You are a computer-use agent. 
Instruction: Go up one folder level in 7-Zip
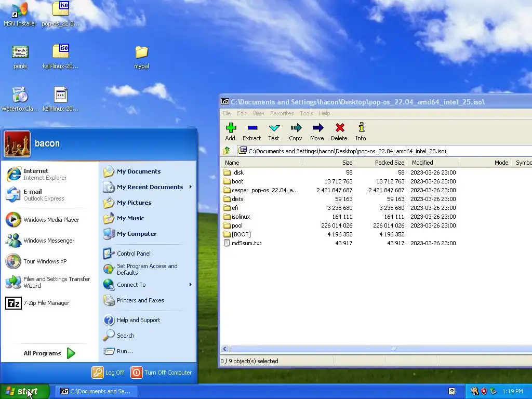coord(227,151)
